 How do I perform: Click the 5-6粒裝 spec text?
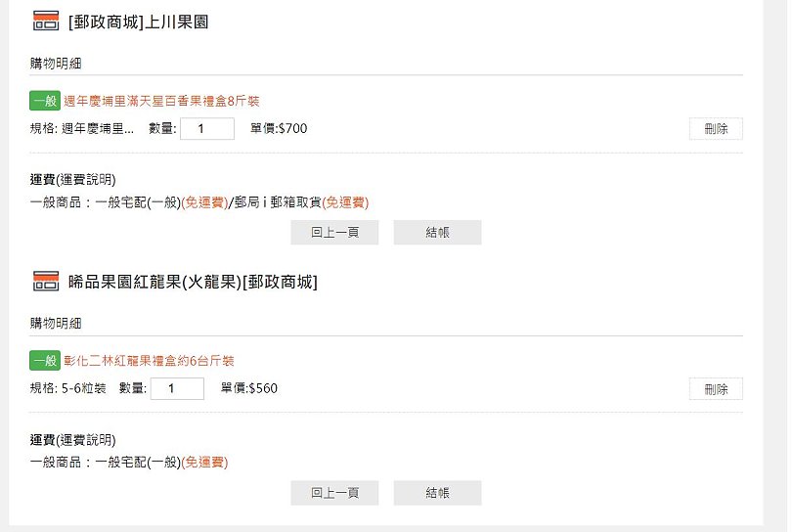[84, 388]
